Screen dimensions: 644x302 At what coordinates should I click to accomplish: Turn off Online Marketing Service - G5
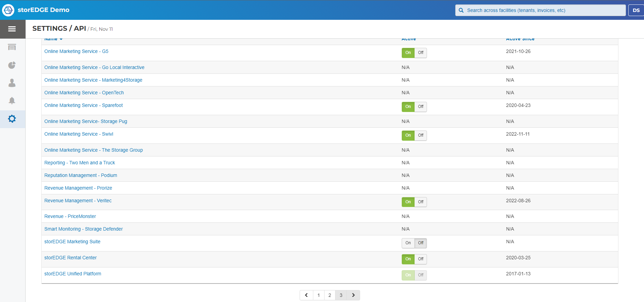click(x=420, y=53)
